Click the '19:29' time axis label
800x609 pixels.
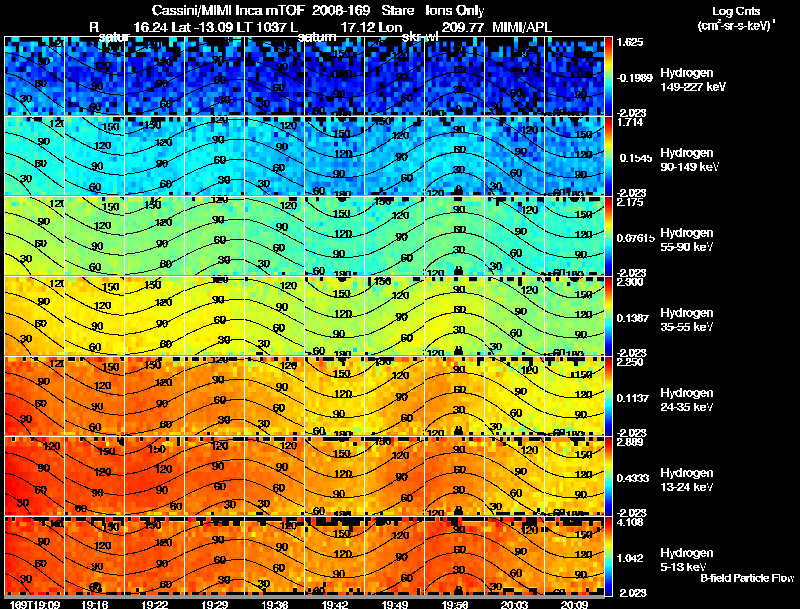215,604
